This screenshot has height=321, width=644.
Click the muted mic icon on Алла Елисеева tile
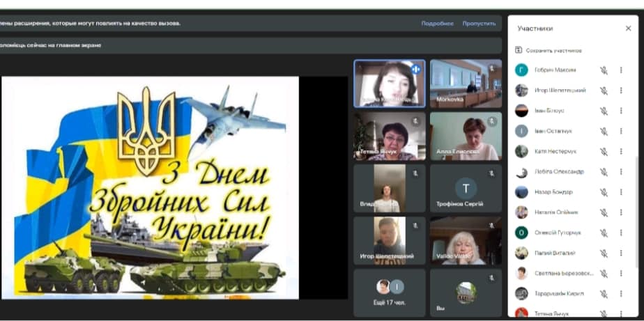pyautogui.click(x=492, y=121)
